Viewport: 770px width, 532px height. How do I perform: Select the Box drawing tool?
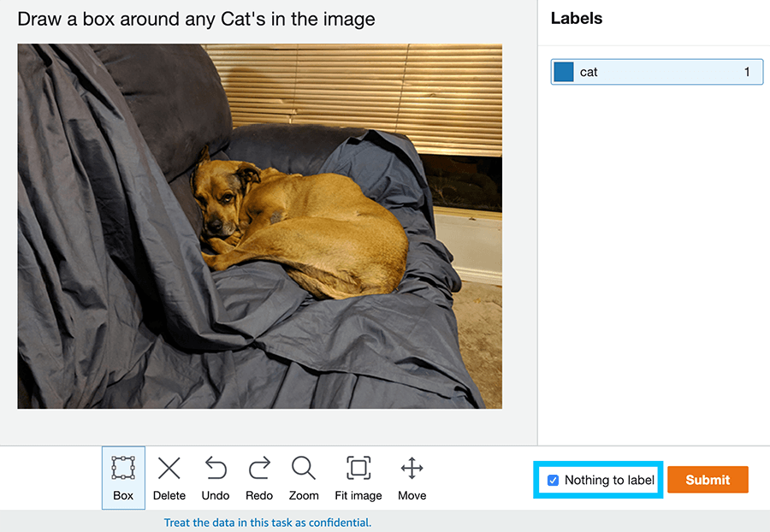(x=123, y=477)
